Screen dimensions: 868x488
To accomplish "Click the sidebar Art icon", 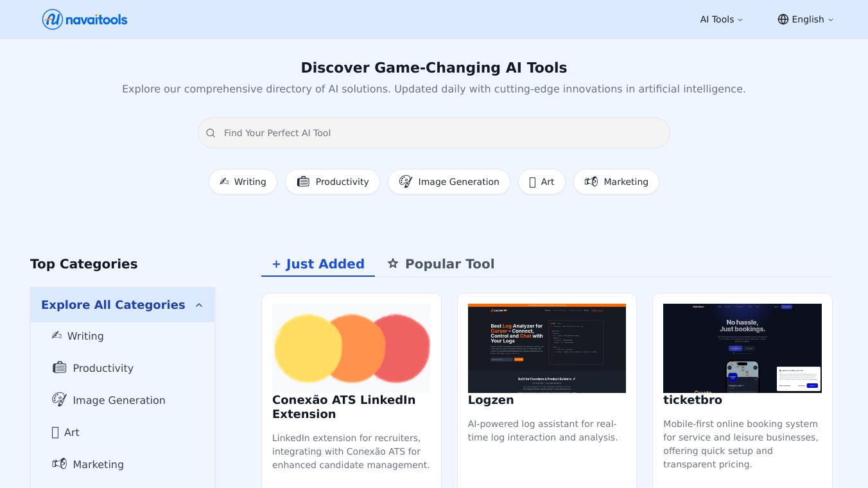I will [x=55, y=432].
